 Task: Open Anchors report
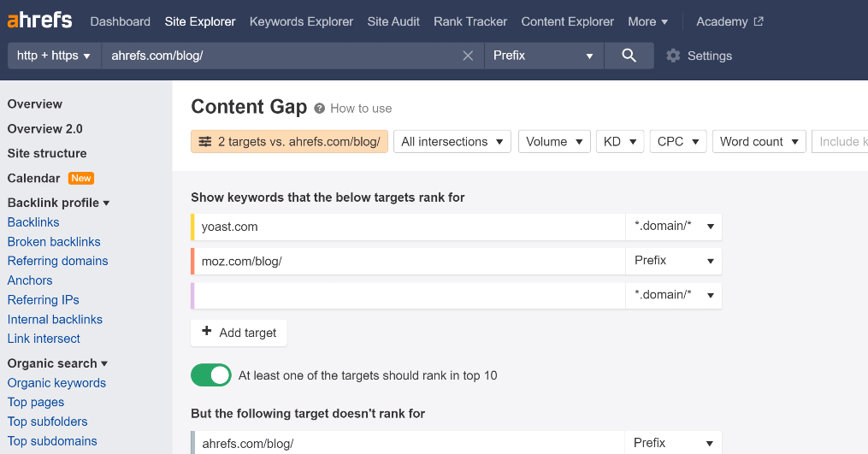[x=30, y=280]
